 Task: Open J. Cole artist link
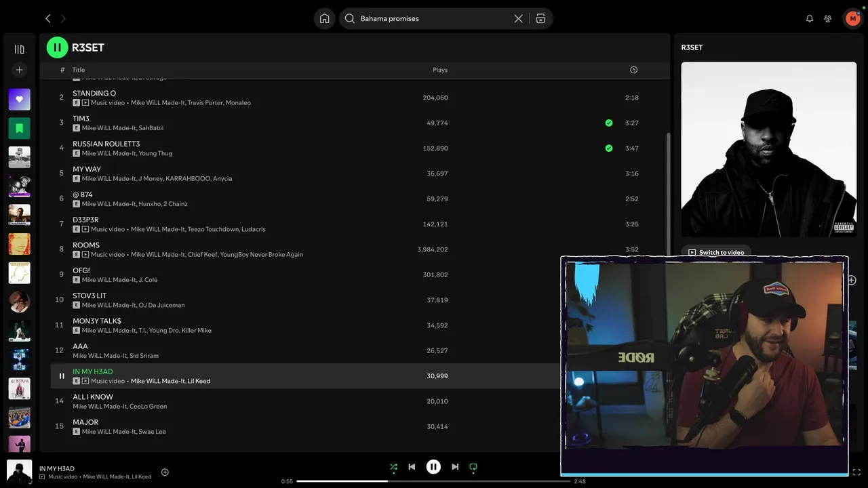[x=148, y=280]
